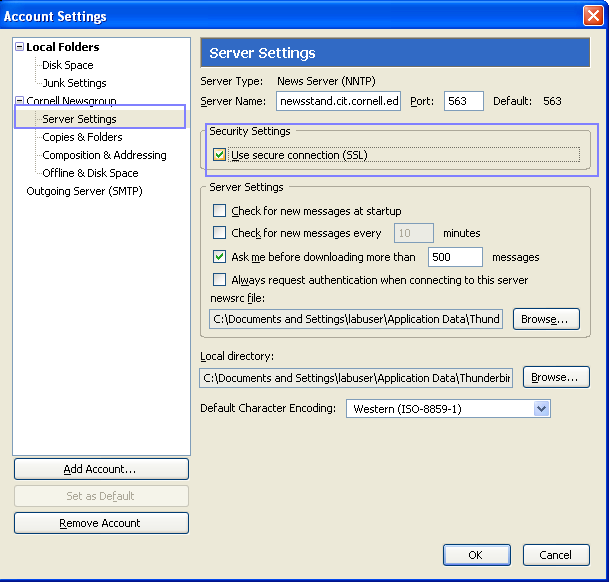Browse for the newsrc file
Image resolution: width=612 pixels, height=586 pixels.
point(546,319)
